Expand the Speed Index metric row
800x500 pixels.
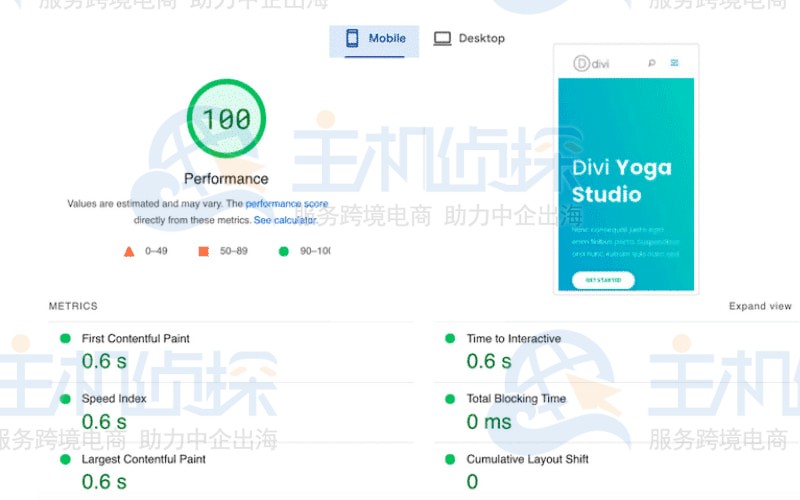(114, 399)
